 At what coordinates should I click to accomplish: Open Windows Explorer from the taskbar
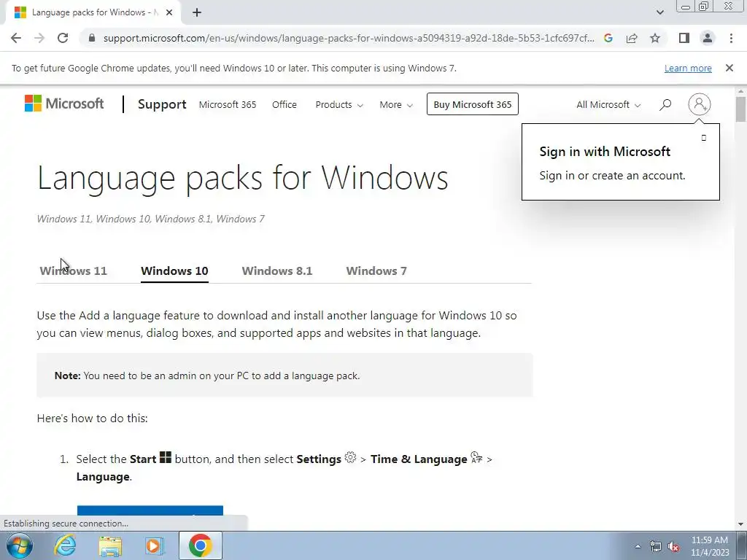pyautogui.click(x=110, y=545)
